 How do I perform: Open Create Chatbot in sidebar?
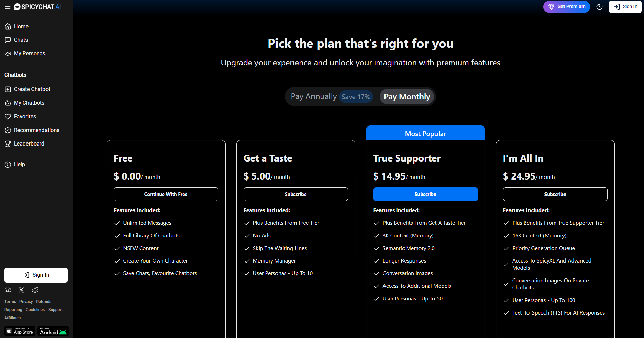[32, 89]
